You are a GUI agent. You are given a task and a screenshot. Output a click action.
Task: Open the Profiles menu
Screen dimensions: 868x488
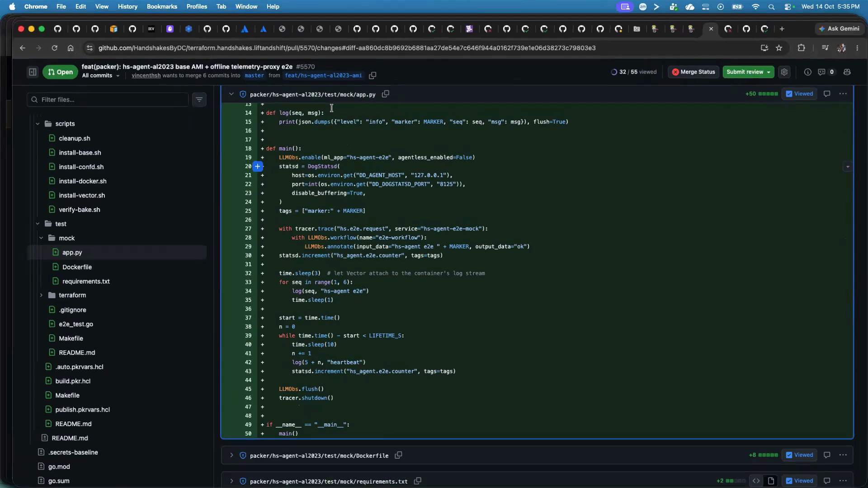pyautogui.click(x=197, y=7)
